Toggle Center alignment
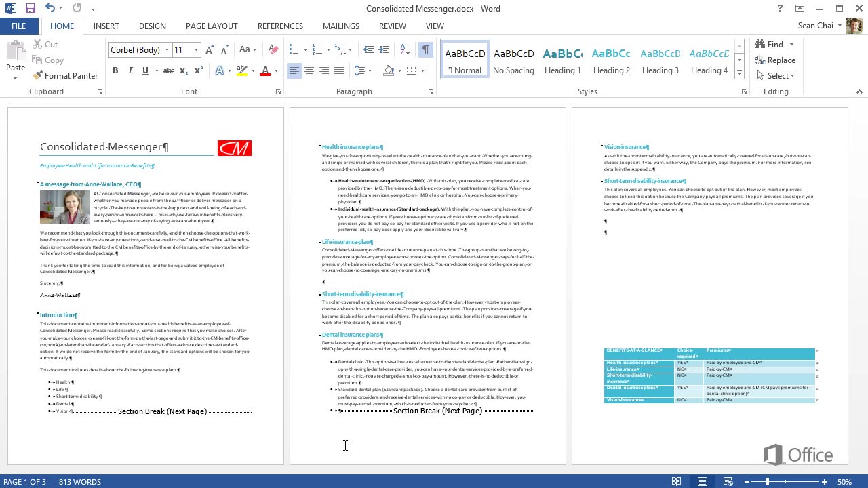Viewport: 868px width, 488px height. click(309, 70)
